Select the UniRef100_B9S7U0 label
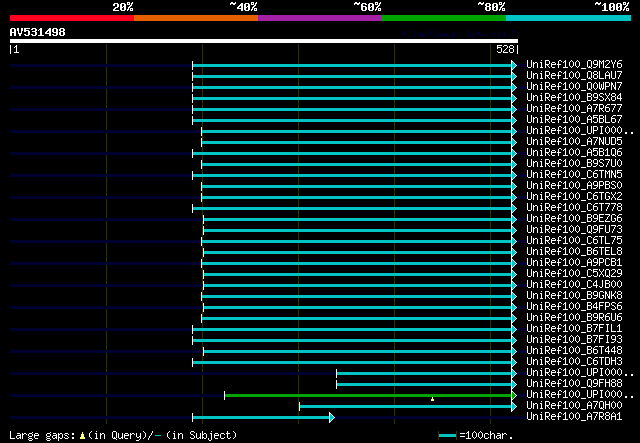640x443 pixels. (x=574, y=164)
